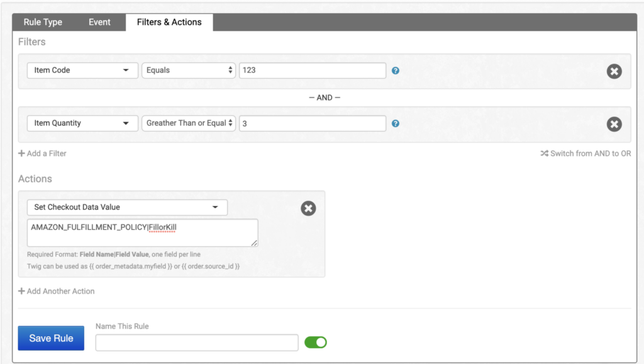Open the Greather Than or Equal dropdown
Screen dimensions: 644x364
189,123
